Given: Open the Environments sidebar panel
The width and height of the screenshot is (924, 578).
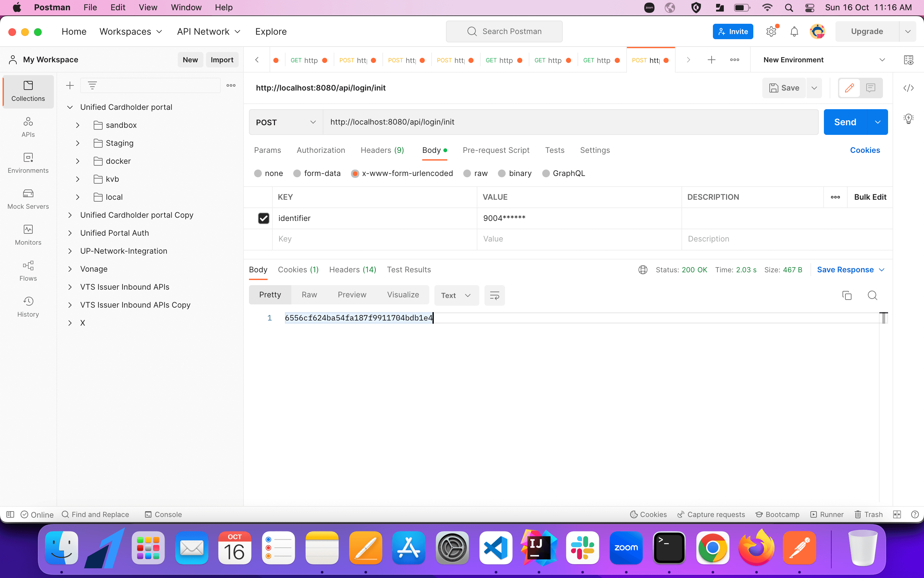Looking at the screenshot, I should (x=28, y=163).
